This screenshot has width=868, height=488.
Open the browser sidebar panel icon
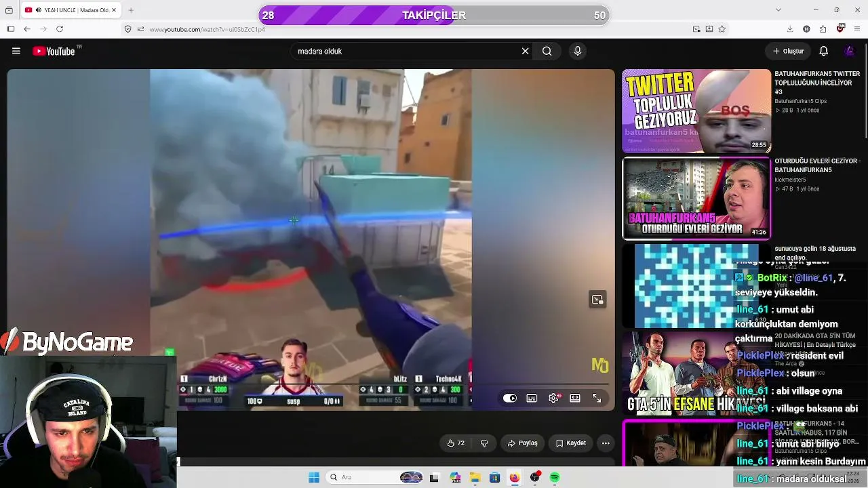point(11,29)
